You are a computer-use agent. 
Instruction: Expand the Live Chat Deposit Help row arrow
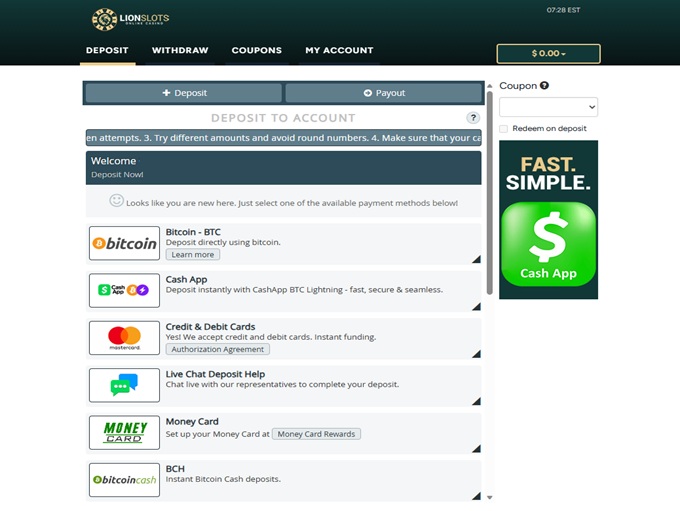point(476,401)
